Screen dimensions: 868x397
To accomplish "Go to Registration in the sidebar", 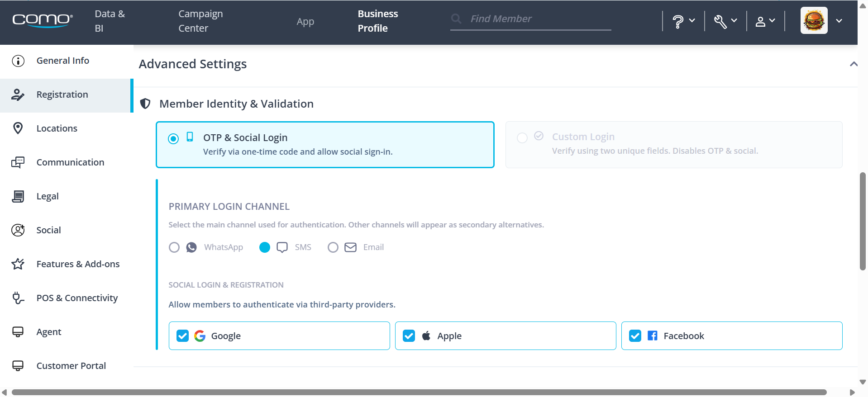I will tap(66, 95).
